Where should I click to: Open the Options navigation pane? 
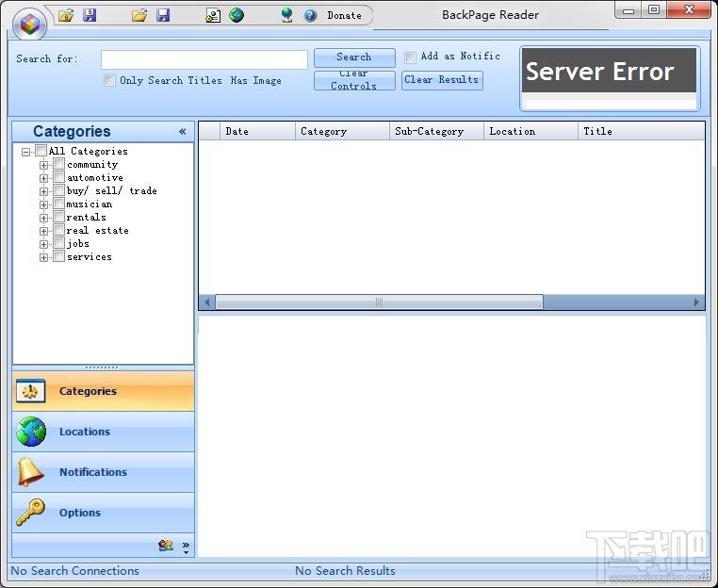103,513
